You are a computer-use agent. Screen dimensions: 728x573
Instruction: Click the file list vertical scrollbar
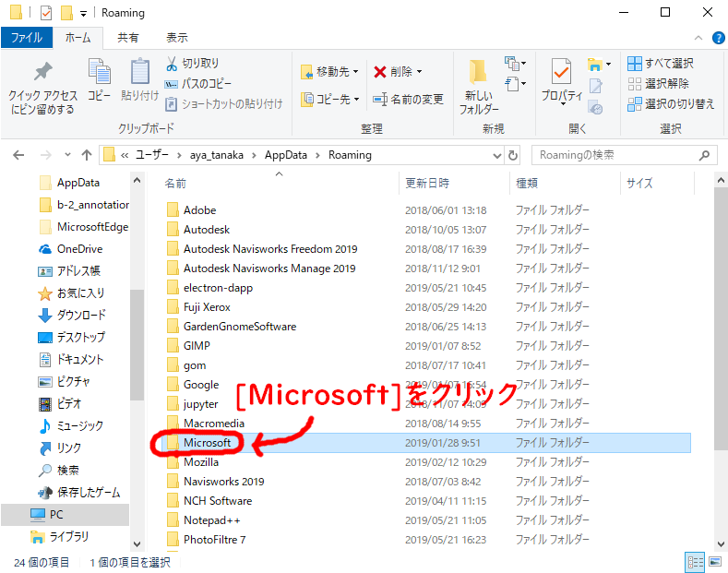click(x=721, y=318)
